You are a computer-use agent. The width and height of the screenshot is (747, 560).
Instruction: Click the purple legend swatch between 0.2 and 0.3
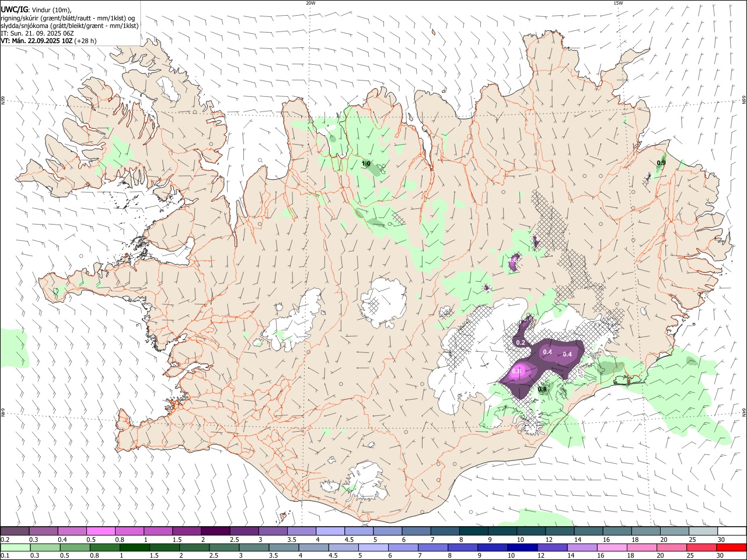[x=15, y=531]
